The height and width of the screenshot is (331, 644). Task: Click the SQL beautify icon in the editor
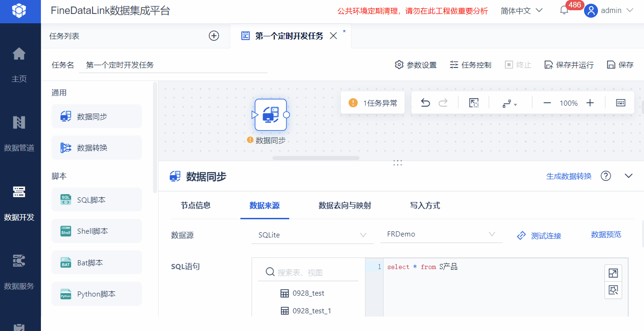pos(613,290)
